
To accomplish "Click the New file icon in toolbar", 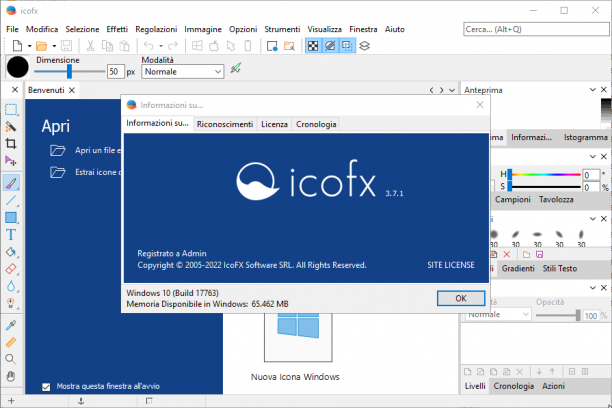I will pos(17,46).
